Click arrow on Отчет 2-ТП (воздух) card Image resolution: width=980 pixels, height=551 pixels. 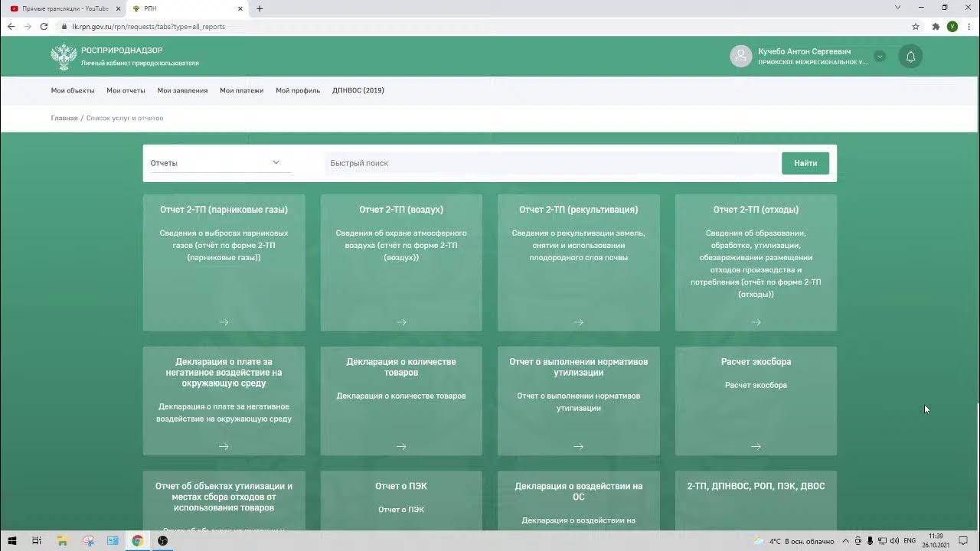pyautogui.click(x=401, y=322)
